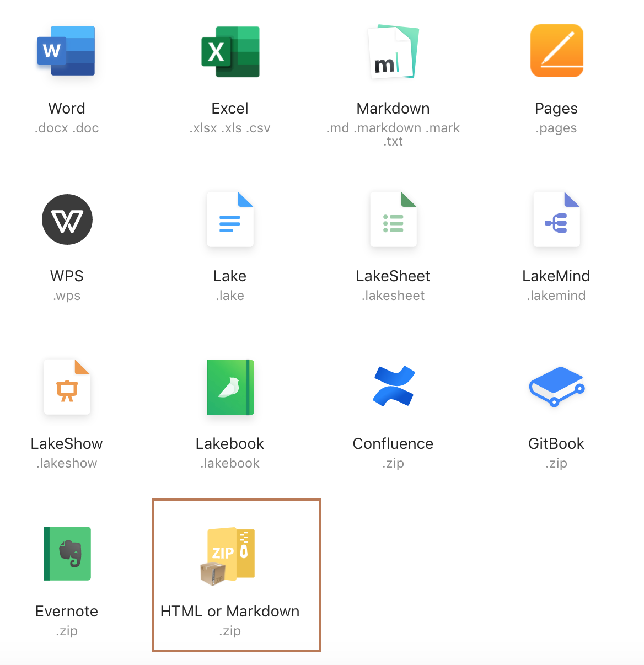Viewport: 644px width, 665px height.
Task: Select the Confluence logo icon
Action: [x=394, y=386]
